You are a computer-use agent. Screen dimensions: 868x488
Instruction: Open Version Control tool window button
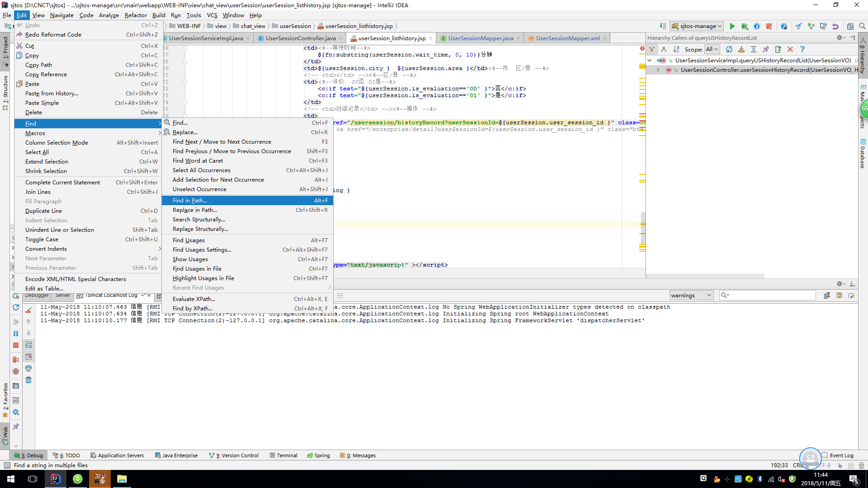[234, 455]
